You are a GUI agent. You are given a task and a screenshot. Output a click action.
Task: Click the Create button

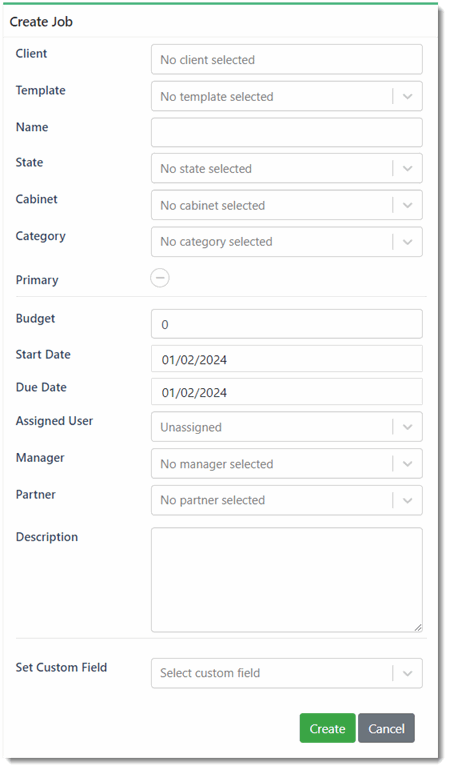pos(327,728)
